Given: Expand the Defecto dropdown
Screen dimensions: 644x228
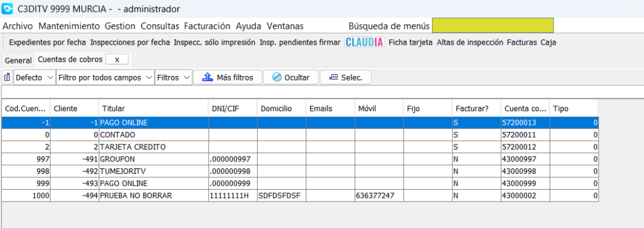Looking at the screenshot, I should [x=35, y=77].
